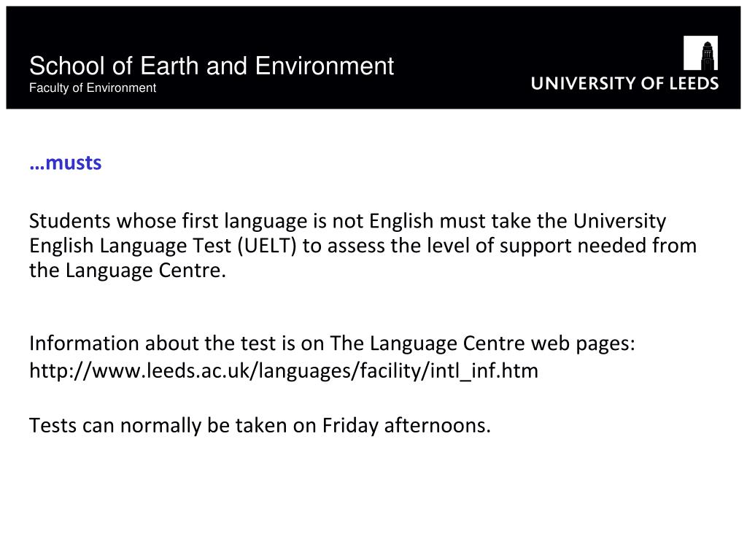
Task: Click intl_inf.htm at the URL end
Action: (484, 370)
